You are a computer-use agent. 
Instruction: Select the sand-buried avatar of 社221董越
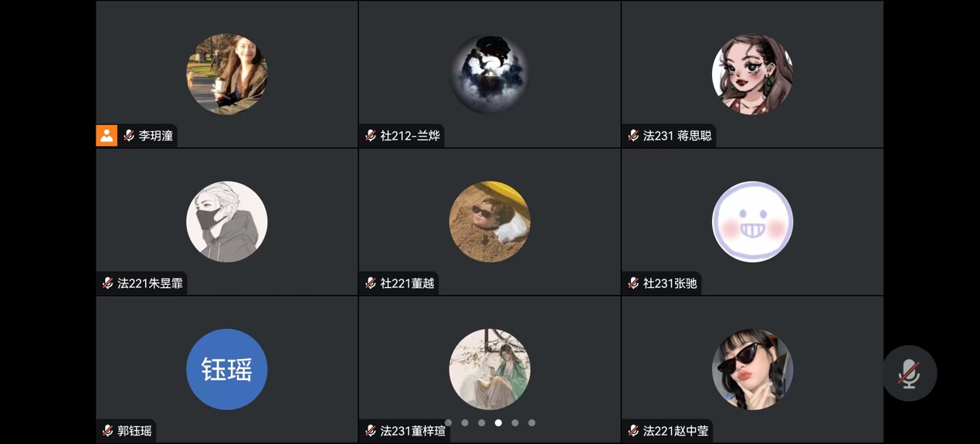point(490,222)
